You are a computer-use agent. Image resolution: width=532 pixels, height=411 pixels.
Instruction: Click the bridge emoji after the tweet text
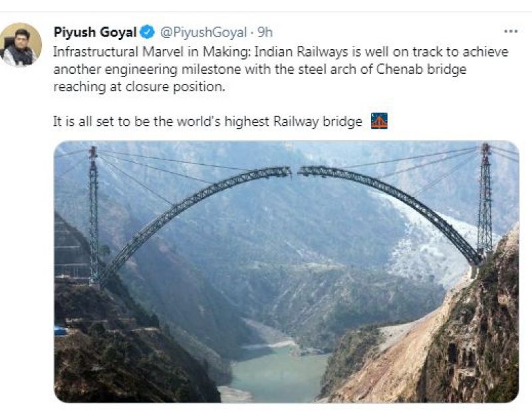pyautogui.click(x=379, y=121)
